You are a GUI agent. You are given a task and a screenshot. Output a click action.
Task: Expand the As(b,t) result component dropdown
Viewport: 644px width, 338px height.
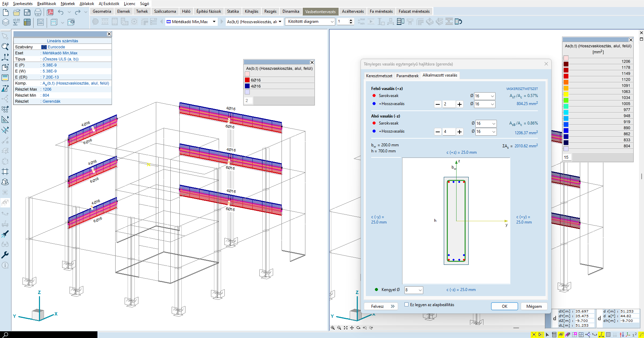click(254, 22)
